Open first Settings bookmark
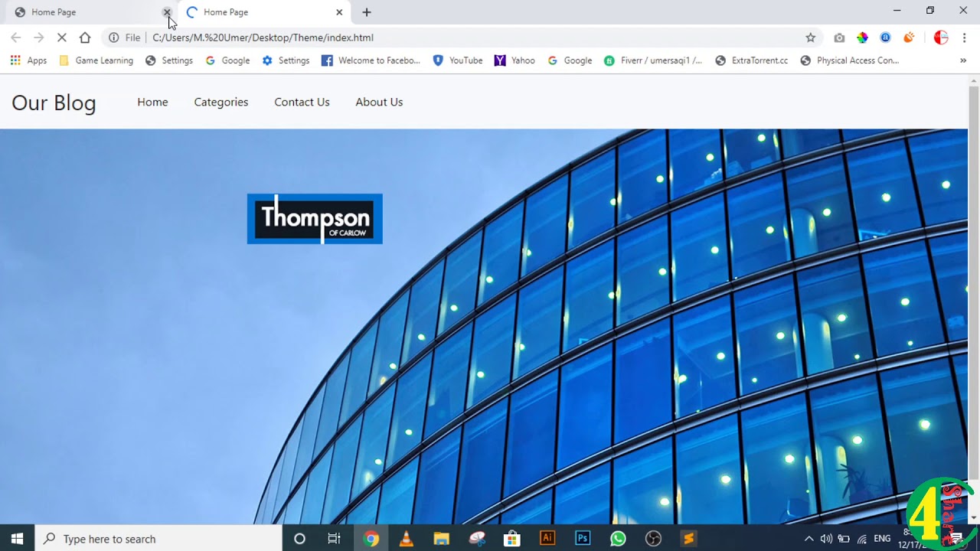The width and height of the screenshot is (980, 551). pos(169,60)
